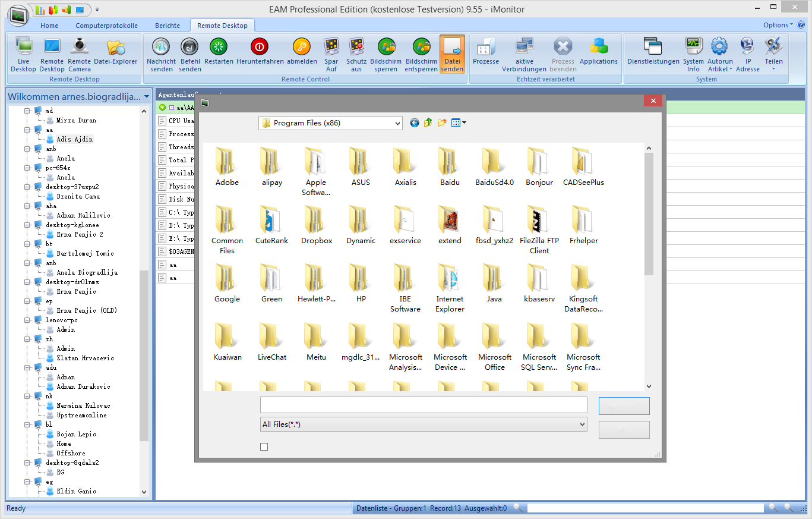Click the file name input field
Image resolution: width=812 pixels, height=519 pixels.
tap(423, 405)
